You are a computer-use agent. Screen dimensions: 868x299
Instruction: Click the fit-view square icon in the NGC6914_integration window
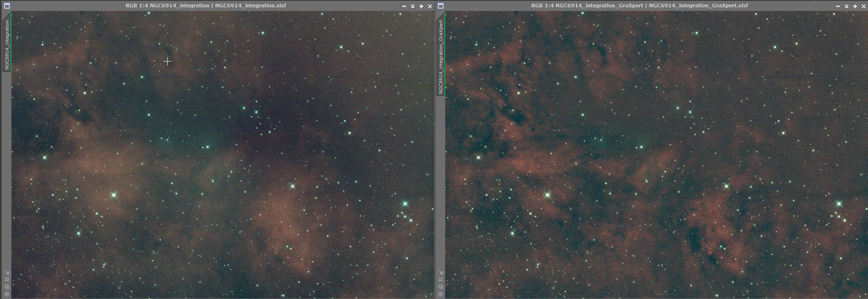point(7,279)
